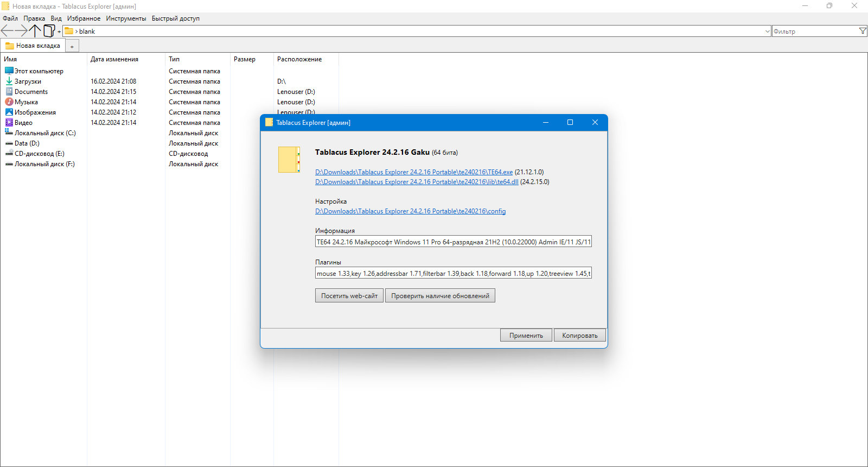This screenshot has width=868, height=467.
Task: Open the Быстрый доступ menu
Action: pos(176,18)
